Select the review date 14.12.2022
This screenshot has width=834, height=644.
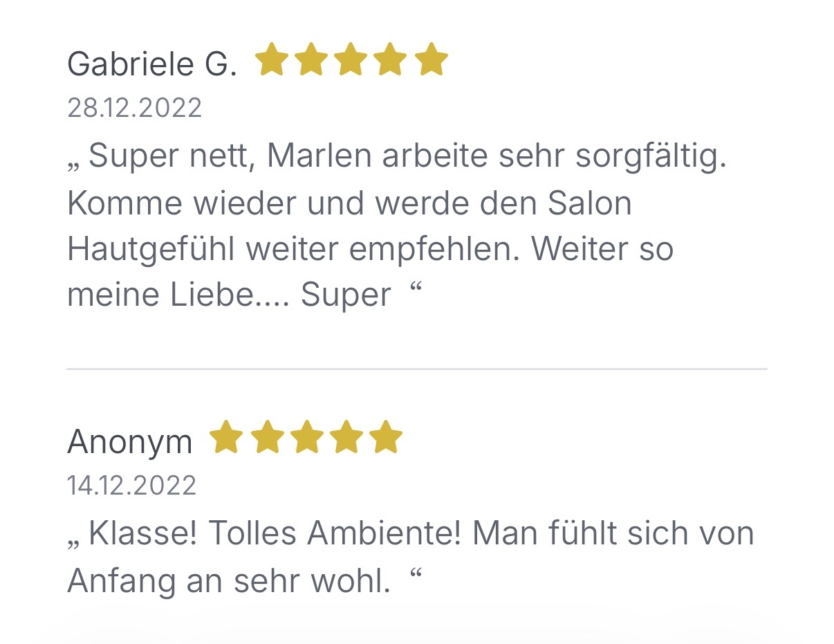tap(131, 486)
